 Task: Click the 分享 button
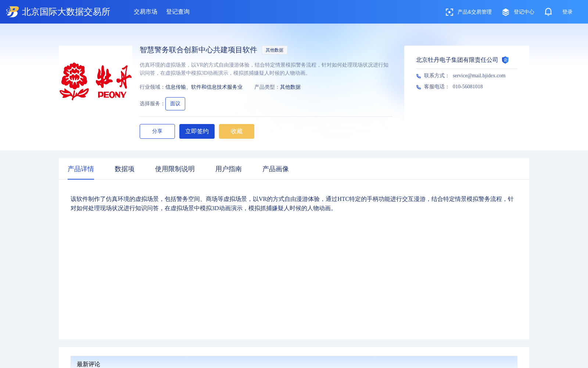[x=157, y=131]
